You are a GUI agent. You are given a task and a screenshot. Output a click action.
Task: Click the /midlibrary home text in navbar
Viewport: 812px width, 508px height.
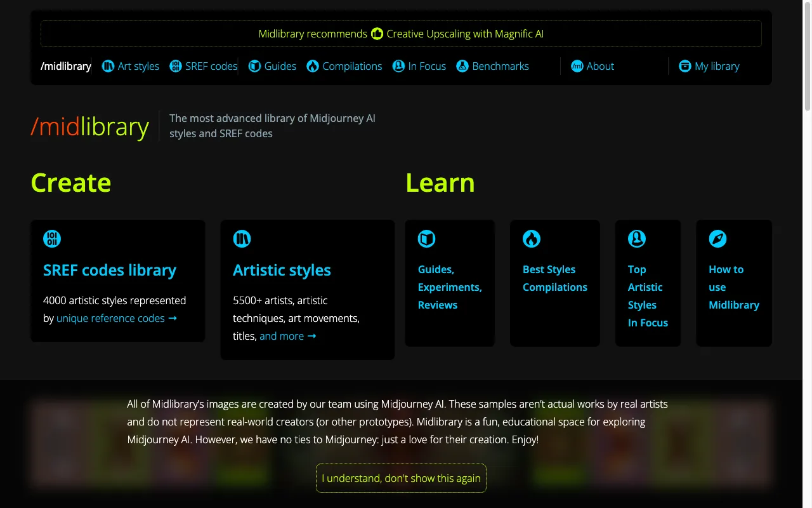(x=66, y=66)
